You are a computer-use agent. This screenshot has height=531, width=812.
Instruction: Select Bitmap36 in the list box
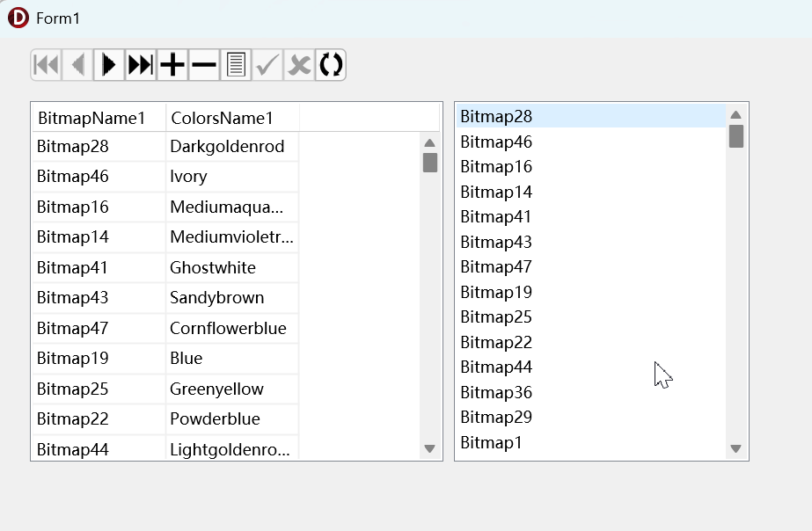(x=496, y=392)
